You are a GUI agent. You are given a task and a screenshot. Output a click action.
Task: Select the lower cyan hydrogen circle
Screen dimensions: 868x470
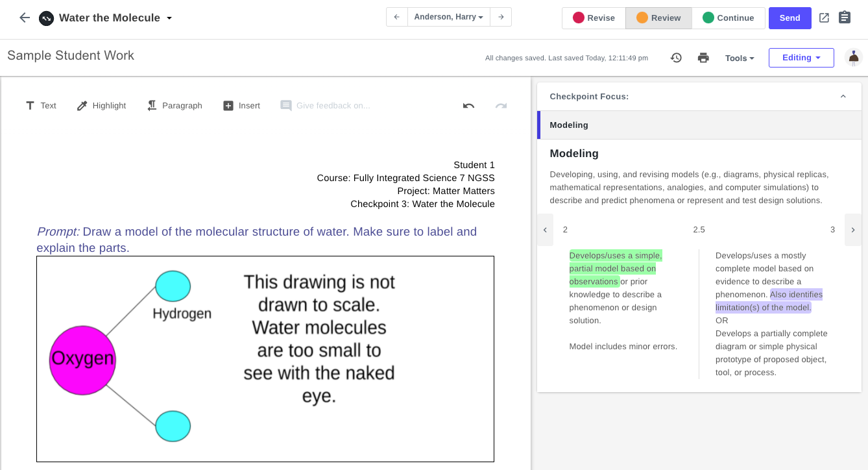[x=173, y=427]
